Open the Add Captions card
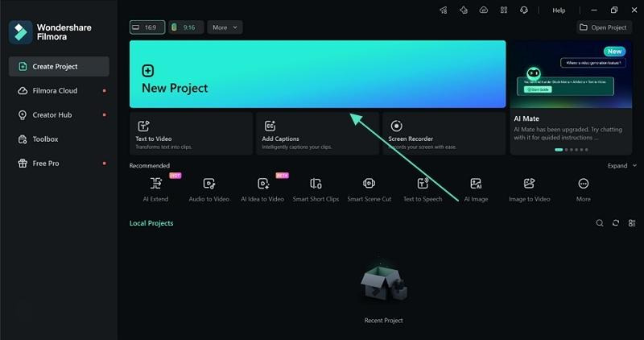This screenshot has height=340, width=644. pos(317,134)
